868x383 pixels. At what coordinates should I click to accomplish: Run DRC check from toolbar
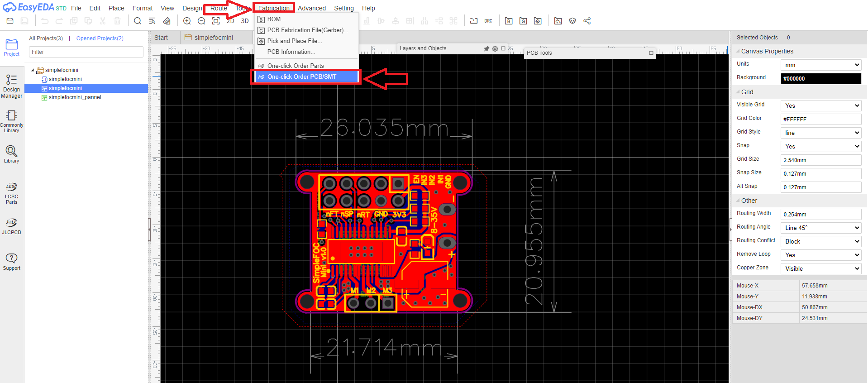click(488, 21)
